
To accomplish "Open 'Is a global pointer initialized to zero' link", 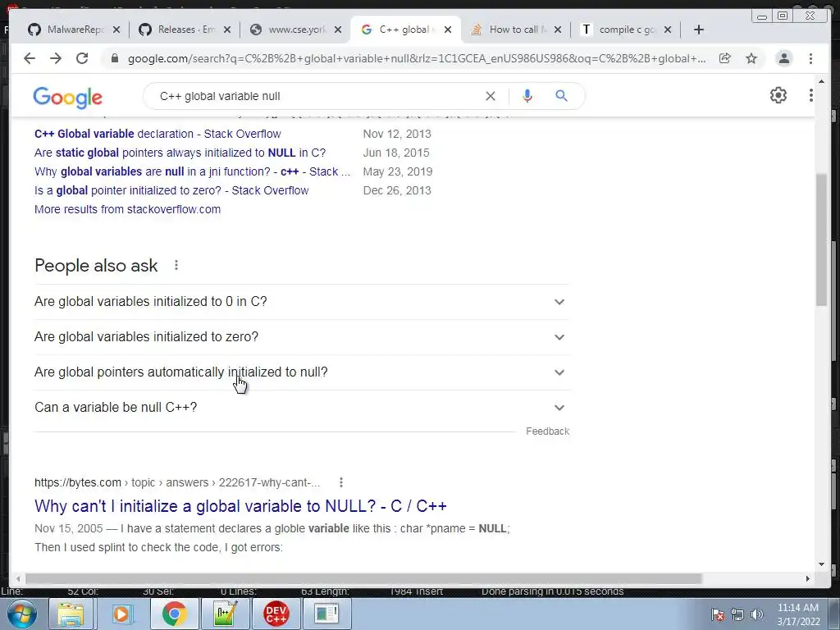I will pyautogui.click(x=171, y=190).
